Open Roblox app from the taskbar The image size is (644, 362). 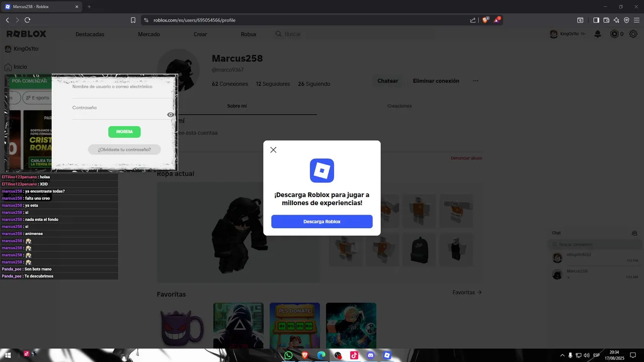pos(387,355)
